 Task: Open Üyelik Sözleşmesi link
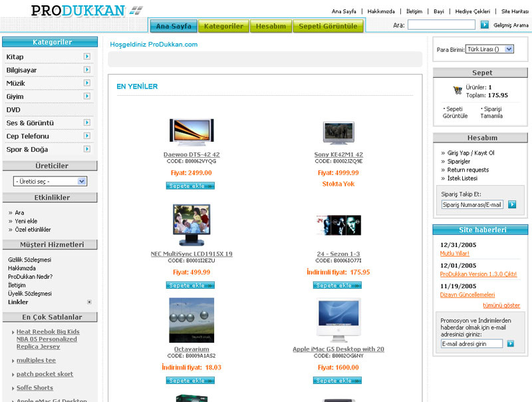click(x=30, y=294)
